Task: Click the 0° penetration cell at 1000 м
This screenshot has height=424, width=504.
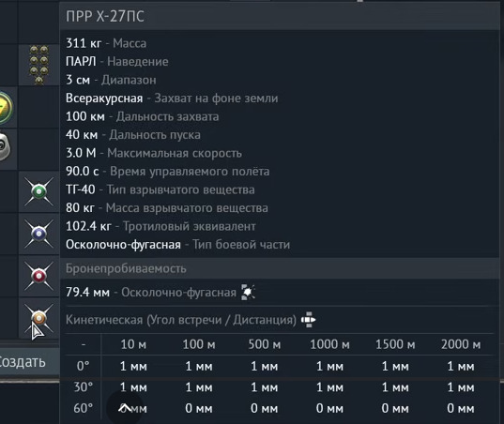Action: pyautogui.click(x=329, y=366)
